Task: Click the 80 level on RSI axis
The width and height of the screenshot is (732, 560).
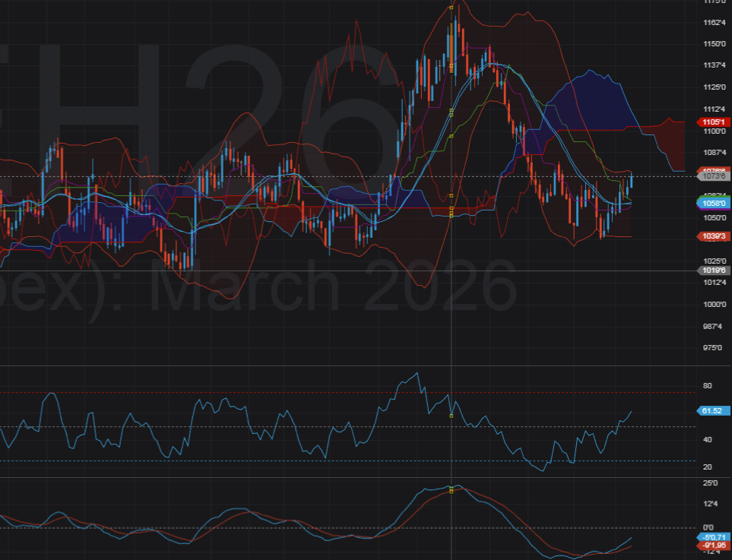Action: (707, 387)
